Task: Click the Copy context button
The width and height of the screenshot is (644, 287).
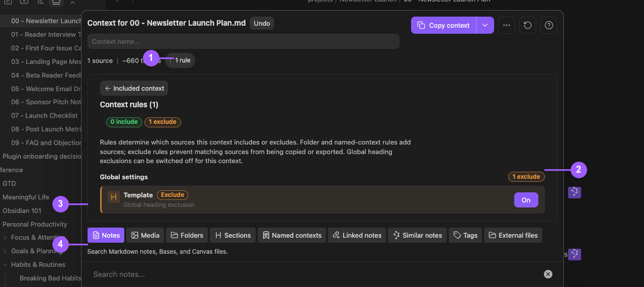Action: 444,25
